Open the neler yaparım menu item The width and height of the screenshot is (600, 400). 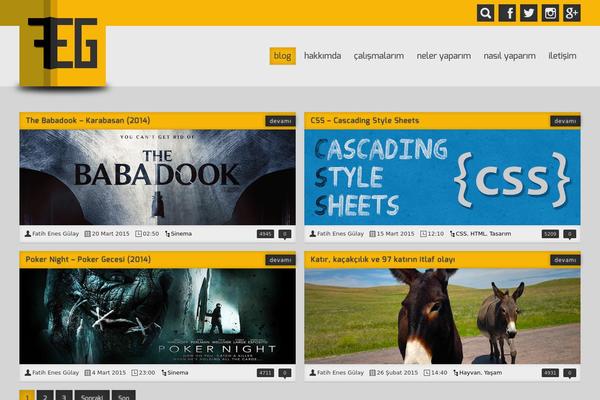[443, 56]
